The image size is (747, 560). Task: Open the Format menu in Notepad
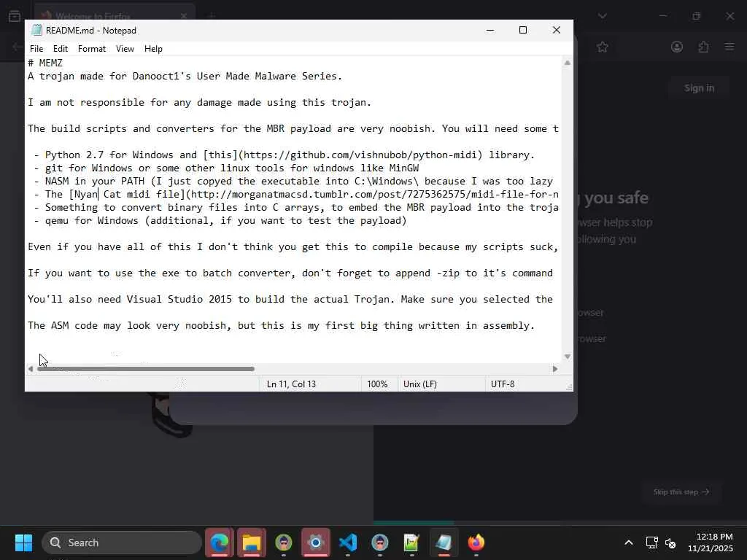tap(91, 49)
